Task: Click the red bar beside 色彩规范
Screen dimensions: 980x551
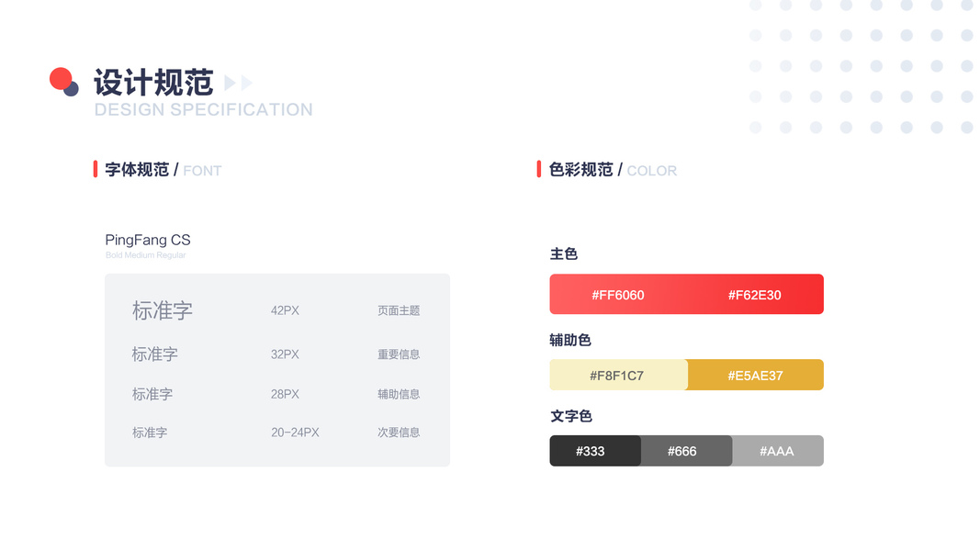Action: [539, 169]
